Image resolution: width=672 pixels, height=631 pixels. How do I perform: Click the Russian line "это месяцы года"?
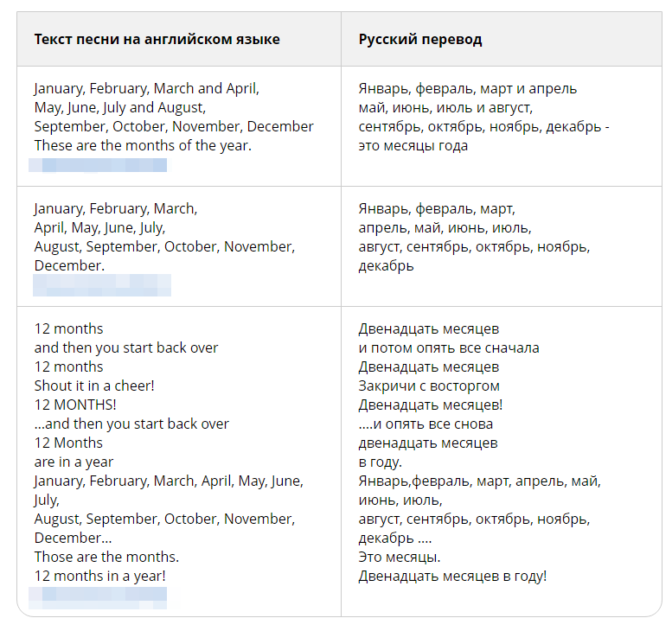413,145
